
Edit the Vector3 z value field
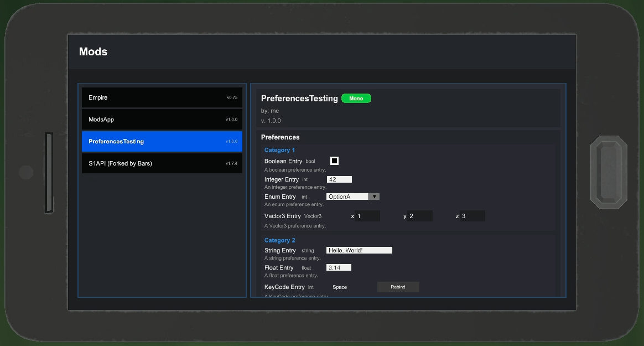(472, 216)
